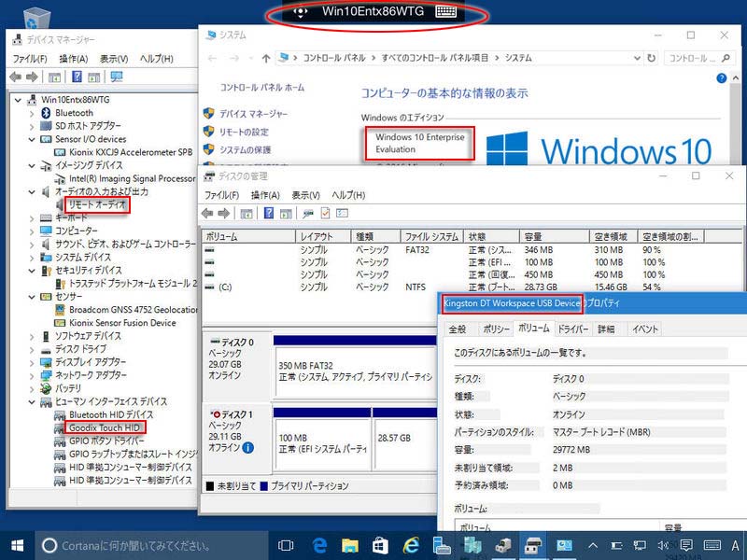
Task: Collapse the イメージング デバイス category
Action: click(32, 166)
